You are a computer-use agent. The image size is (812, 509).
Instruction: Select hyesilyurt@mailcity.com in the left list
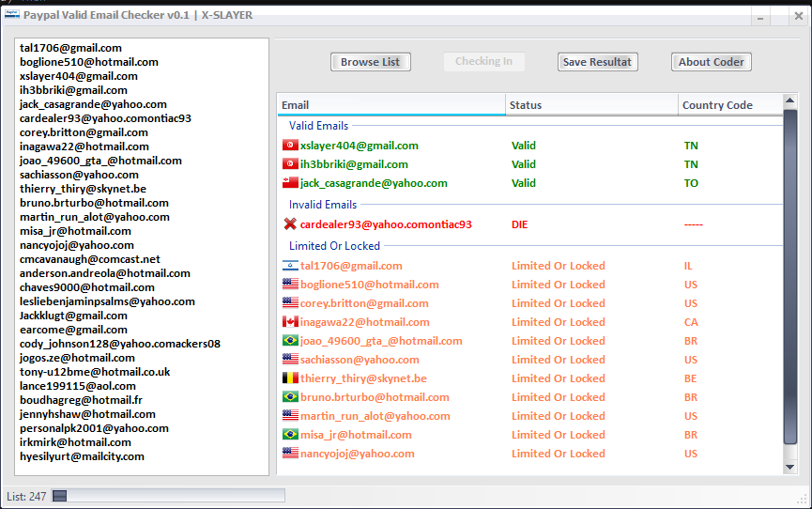(x=82, y=456)
